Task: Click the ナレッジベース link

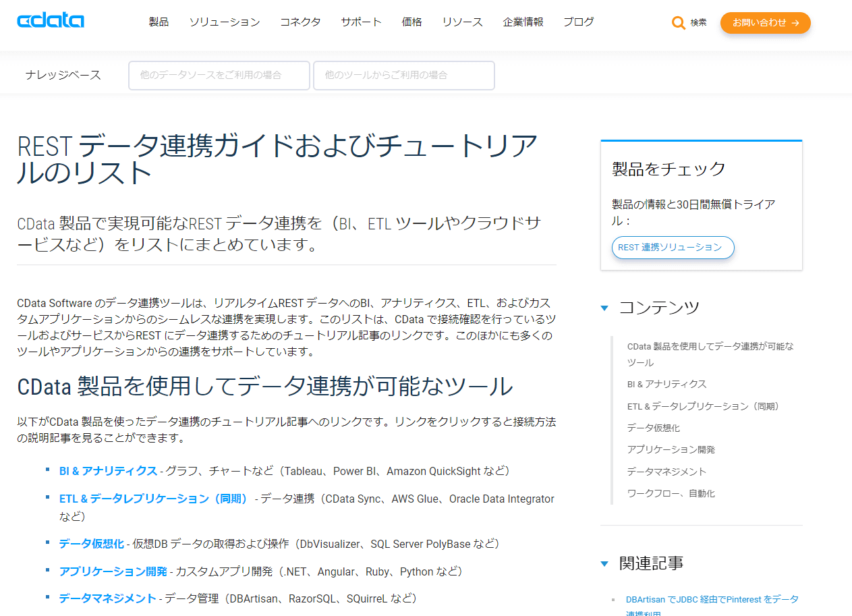Action: pos(63,76)
